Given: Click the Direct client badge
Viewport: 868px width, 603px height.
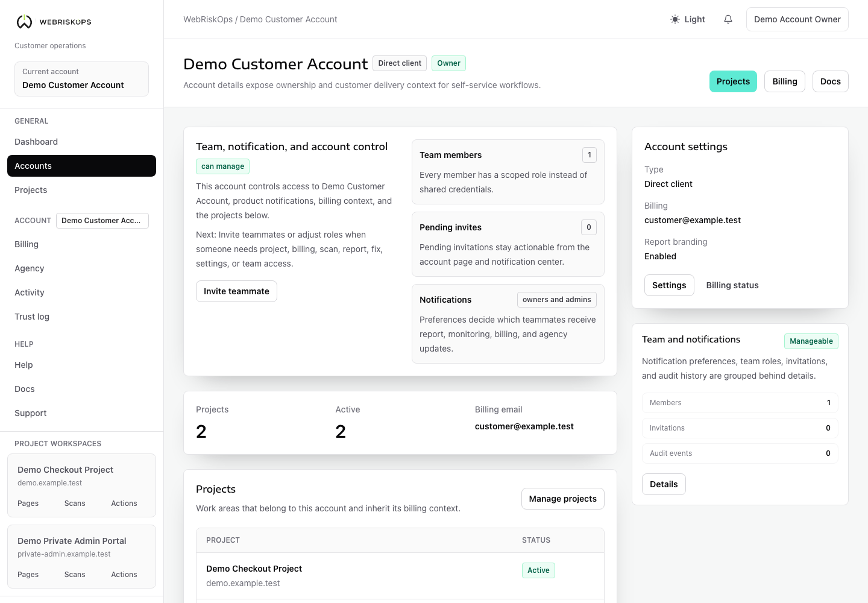Looking at the screenshot, I should 400,63.
